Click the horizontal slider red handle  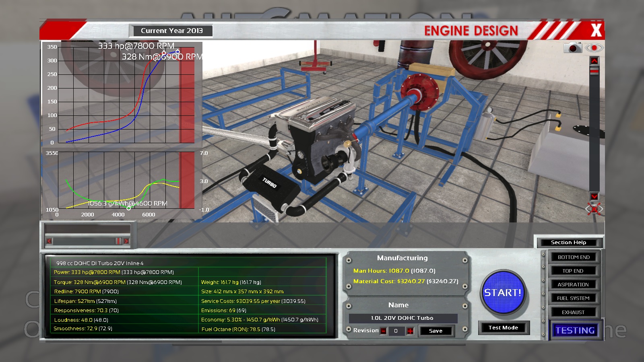(118, 241)
